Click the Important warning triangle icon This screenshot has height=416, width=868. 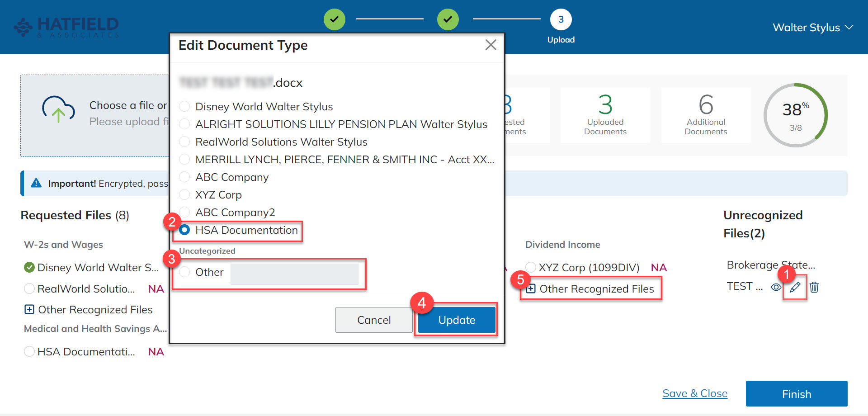coord(36,183)
